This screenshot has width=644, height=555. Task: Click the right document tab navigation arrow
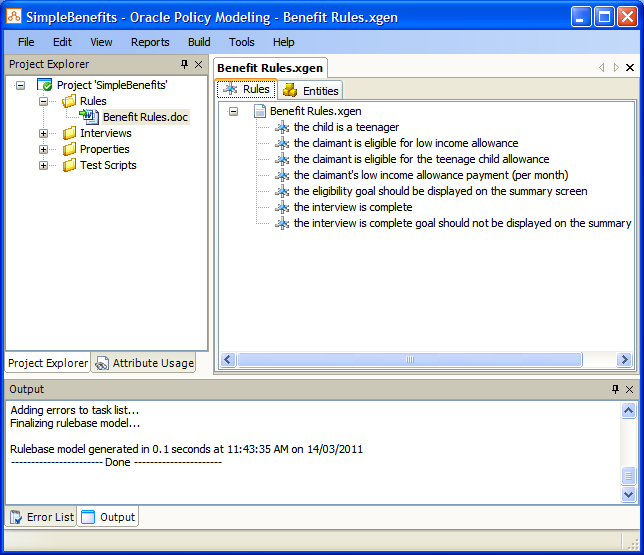(x=616, y=67)
